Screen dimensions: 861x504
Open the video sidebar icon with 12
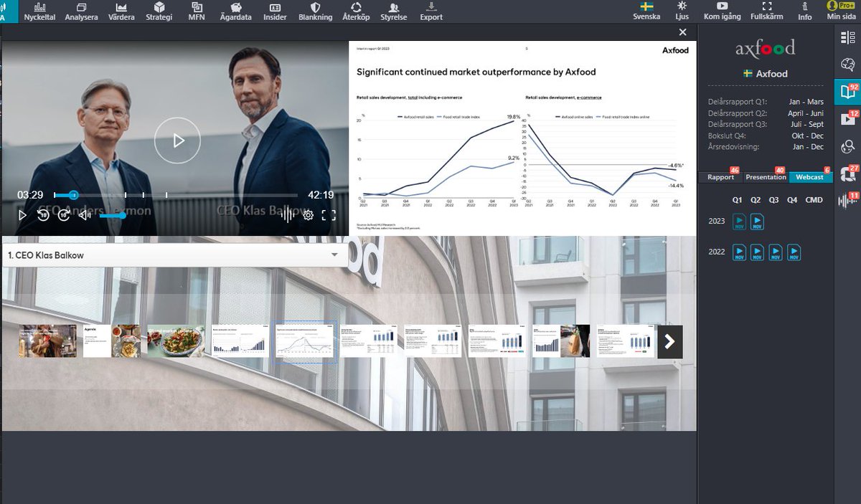[x=847, y=119]
